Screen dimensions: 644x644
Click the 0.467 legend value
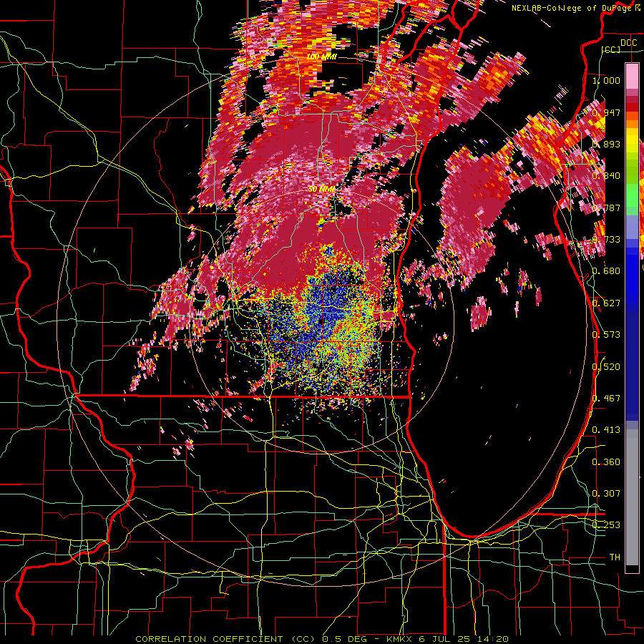click(606, 399)
